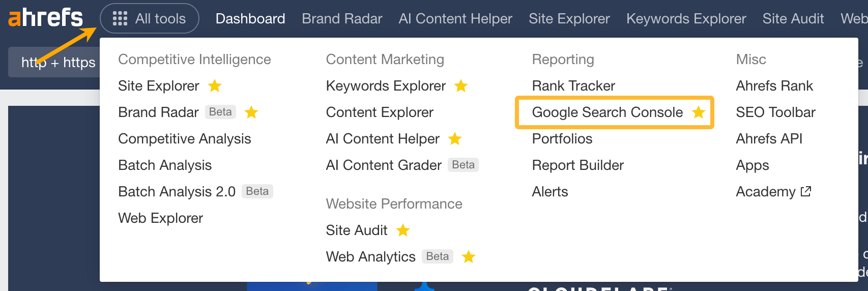Screen dimensions: 868x291
Task: Open Content Explorer from the menu
Action: click(380, 112)
